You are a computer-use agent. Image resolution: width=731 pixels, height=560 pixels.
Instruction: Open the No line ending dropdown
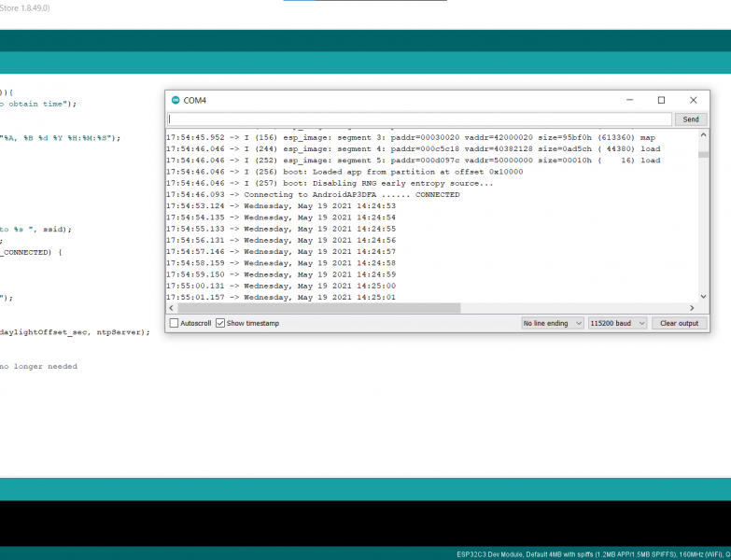(551, 323)
